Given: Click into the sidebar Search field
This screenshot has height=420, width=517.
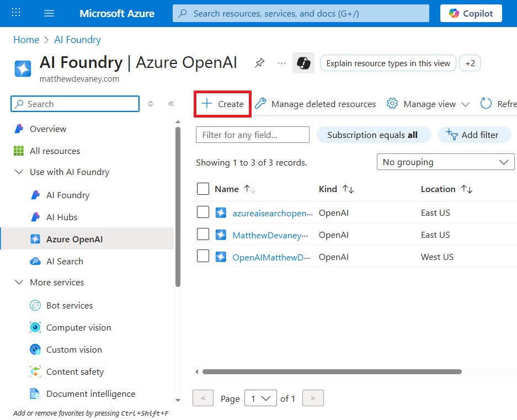Looking at the screenshot, I should coord(75,104).
